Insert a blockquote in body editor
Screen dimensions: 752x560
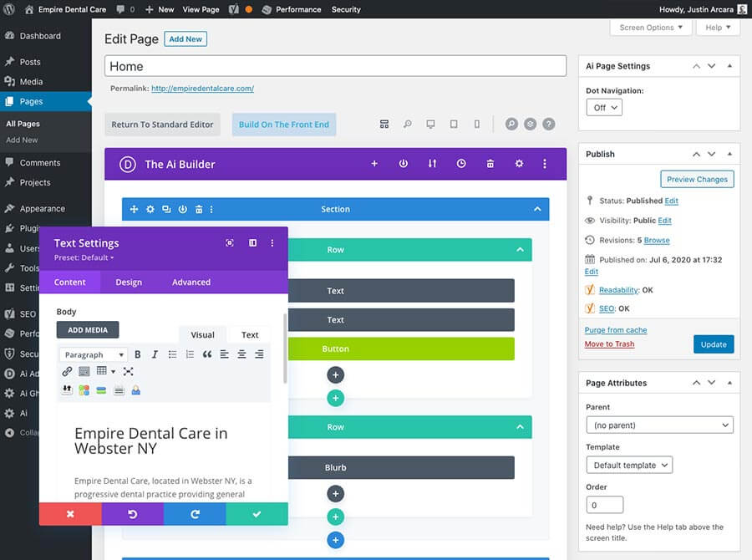click(x=207, y=354)
